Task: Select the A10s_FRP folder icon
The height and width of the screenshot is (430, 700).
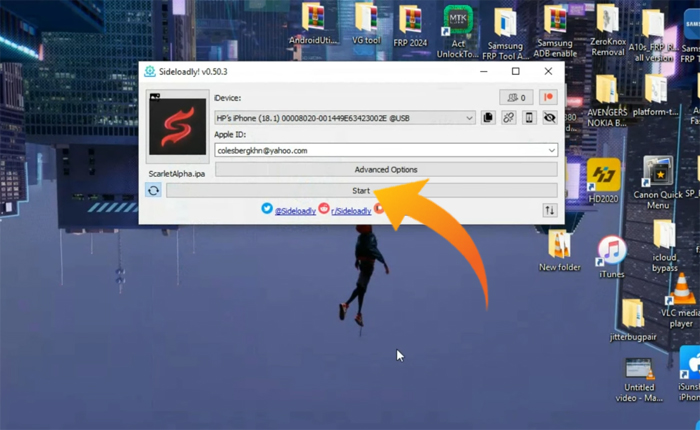Action: 653,35
